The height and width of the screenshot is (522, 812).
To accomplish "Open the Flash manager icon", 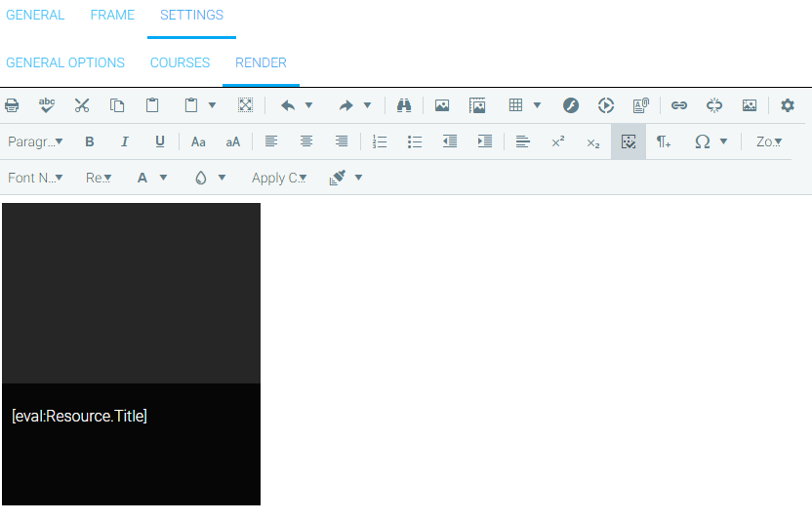I will 571,105.
